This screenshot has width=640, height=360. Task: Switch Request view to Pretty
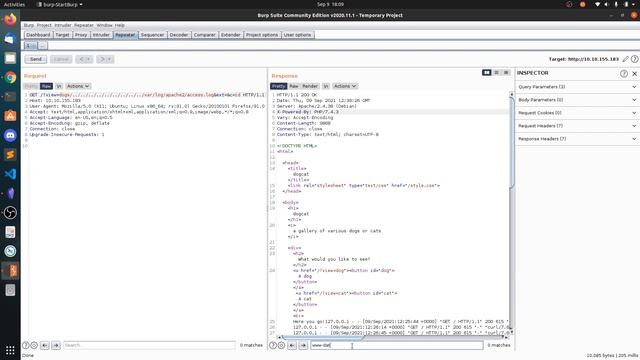(31, 86)
